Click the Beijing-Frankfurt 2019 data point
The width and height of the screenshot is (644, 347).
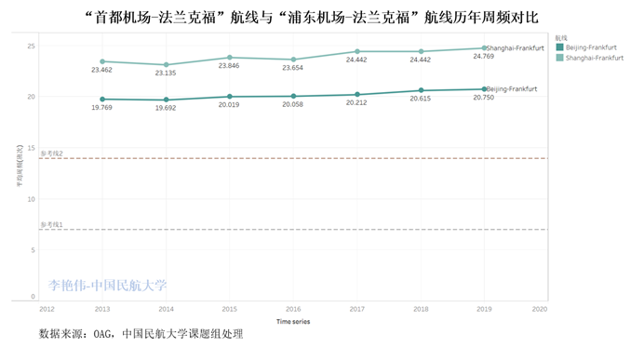tap(484, 89)
